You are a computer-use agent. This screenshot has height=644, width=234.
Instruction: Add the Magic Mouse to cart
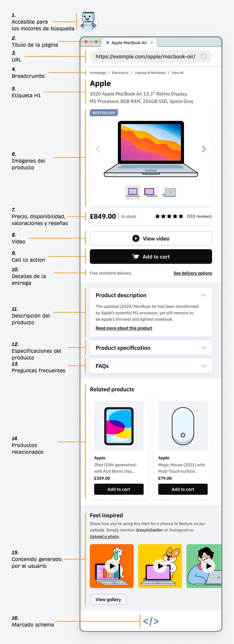click(183, 489)
